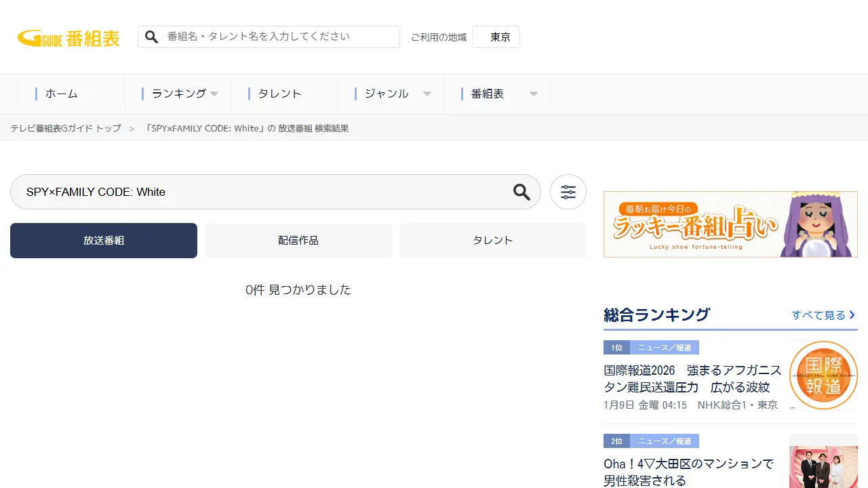Open the 国際報道2026 ranking headline
This screenshot has height=488, width=868.
(692, 379)
